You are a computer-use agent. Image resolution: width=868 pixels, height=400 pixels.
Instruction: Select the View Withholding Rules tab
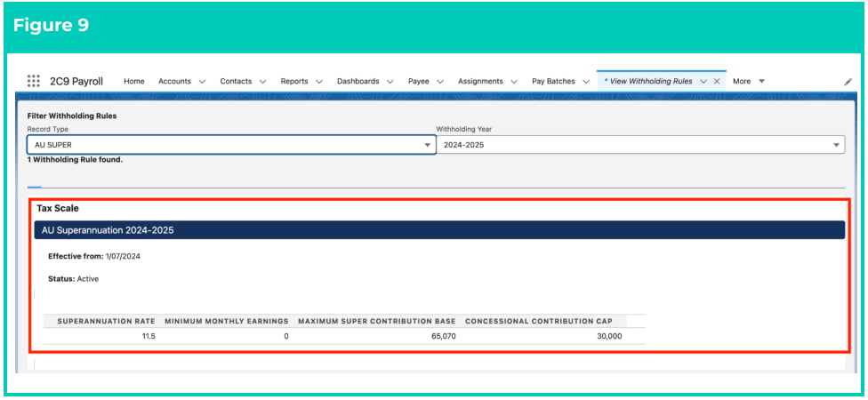pyautogui.click(x=651, y=81)
